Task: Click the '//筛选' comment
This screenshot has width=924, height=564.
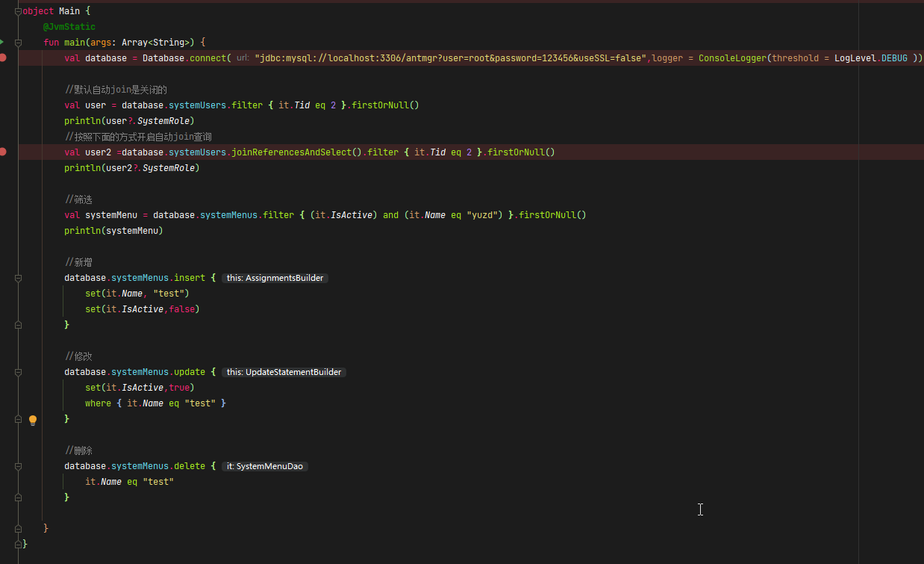Action: coord(78,199)
